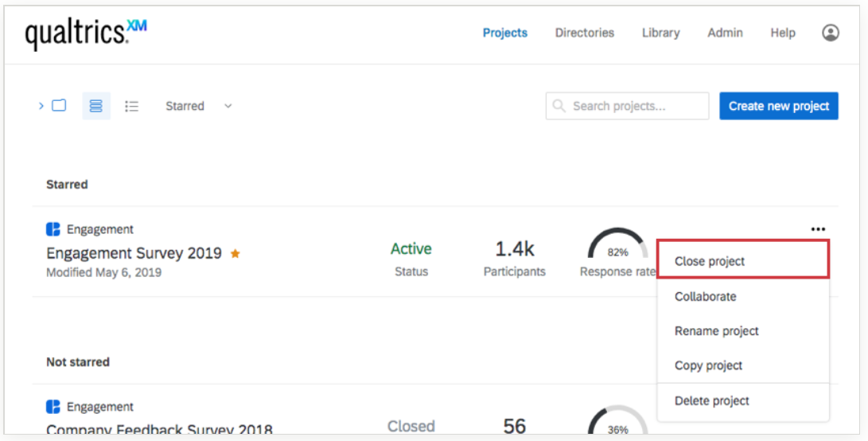Open the Engagement Survey 2019 project
This screenshot has width=868, height=441.
tap(134, 254)
